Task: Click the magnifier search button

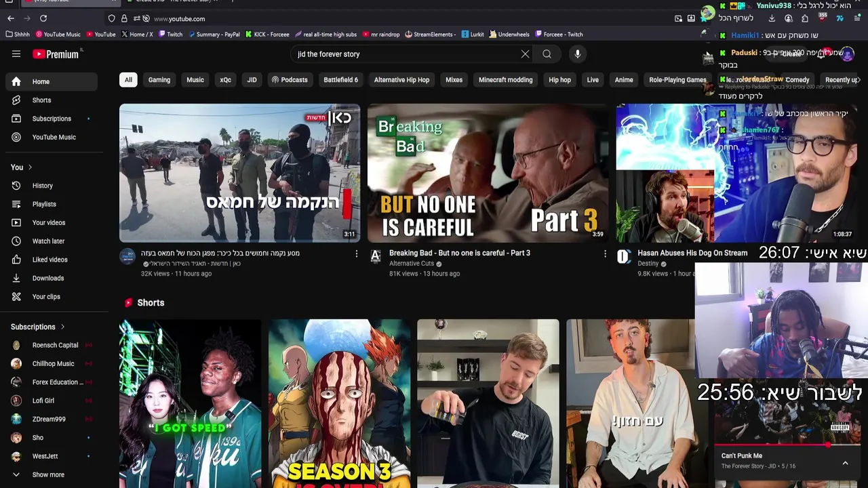Action: click(547, 54)
